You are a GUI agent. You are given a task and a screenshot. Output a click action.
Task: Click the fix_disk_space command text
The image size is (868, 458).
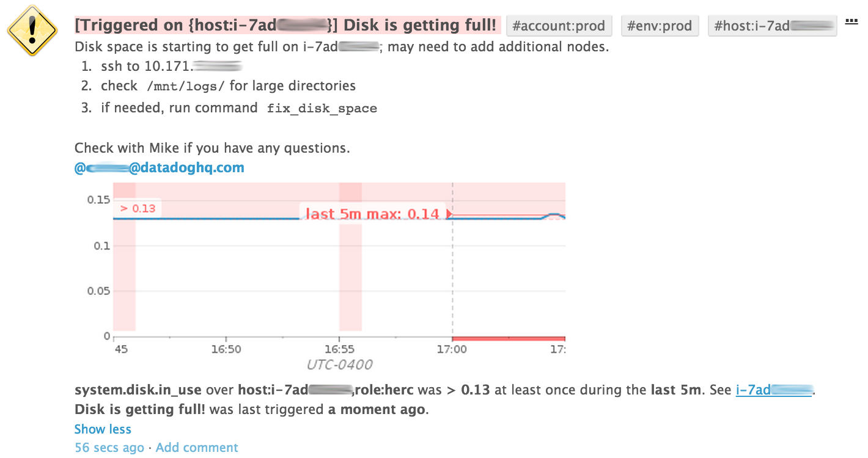[322, 109]
